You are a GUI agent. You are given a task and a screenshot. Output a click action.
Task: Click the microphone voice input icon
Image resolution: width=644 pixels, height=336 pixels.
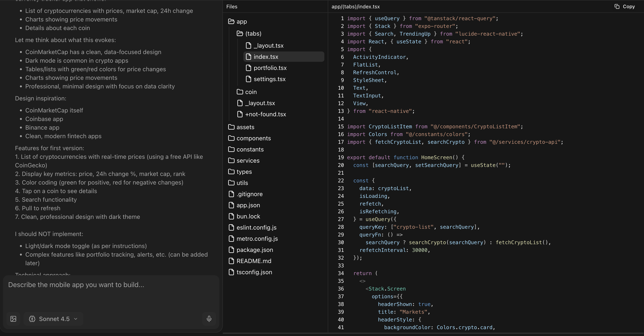click(x=209, y=318)
